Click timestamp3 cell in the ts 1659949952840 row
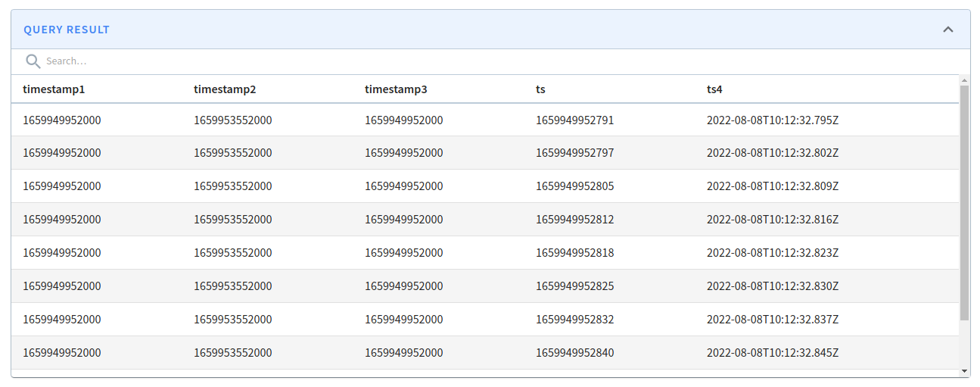The image size is (980, 387). coord(403,353)
